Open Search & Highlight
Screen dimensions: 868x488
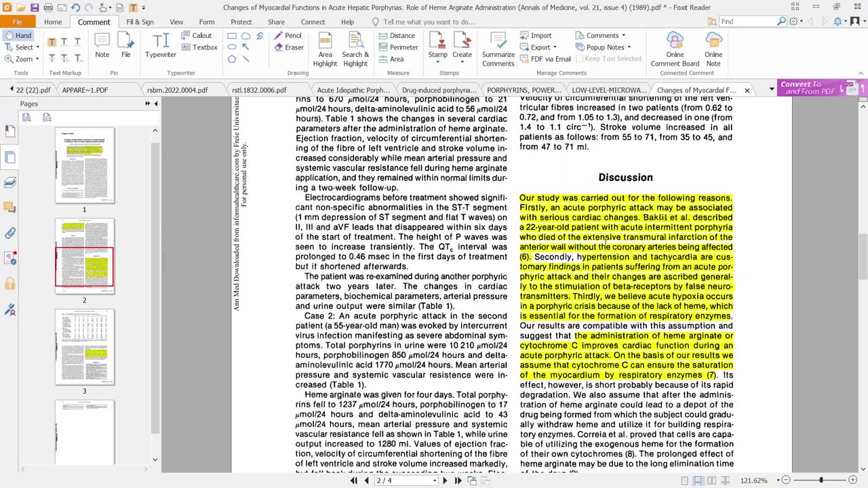pyautogui.click(x=355, y=49)
